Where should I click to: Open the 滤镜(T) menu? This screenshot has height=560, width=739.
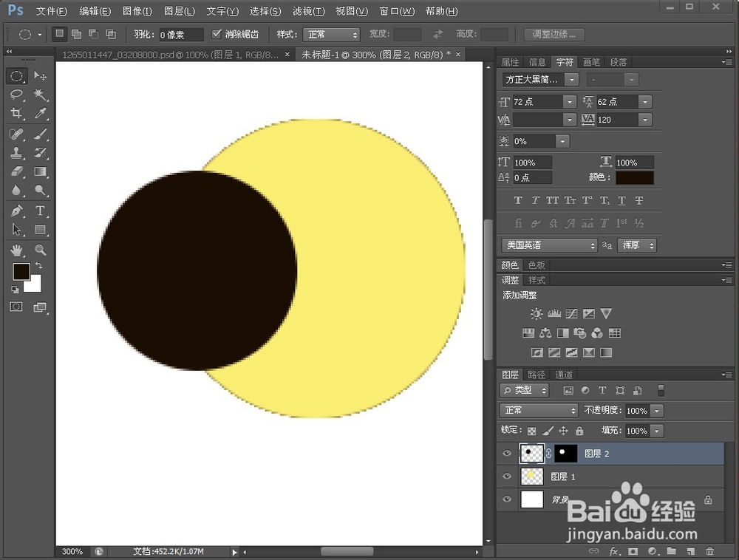(x=308, y=11)
